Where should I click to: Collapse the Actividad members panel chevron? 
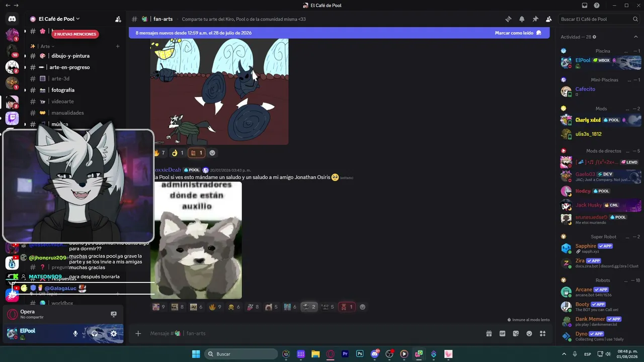(x=636, y=37)
